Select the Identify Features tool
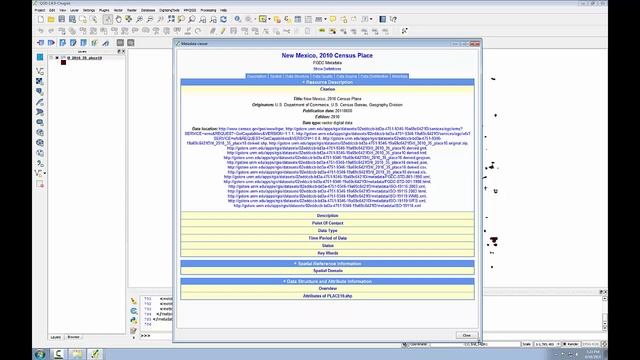 [x=238, y=19]
